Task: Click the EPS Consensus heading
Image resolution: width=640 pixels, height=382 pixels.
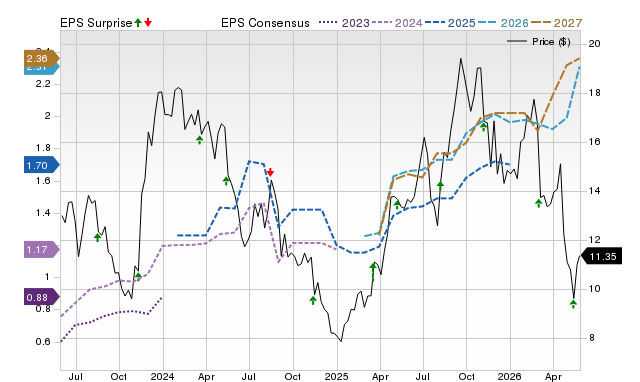Action: pos(265,23)
